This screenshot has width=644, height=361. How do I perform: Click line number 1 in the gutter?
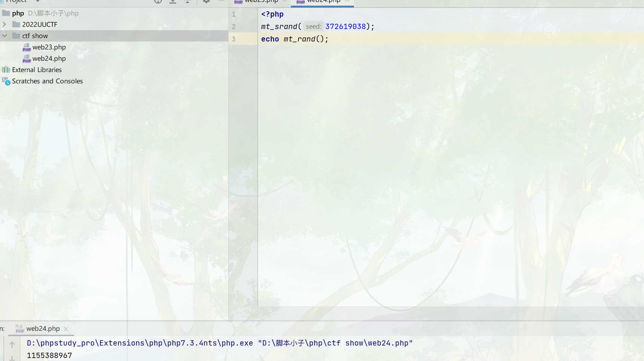click(x=234, y=14)
